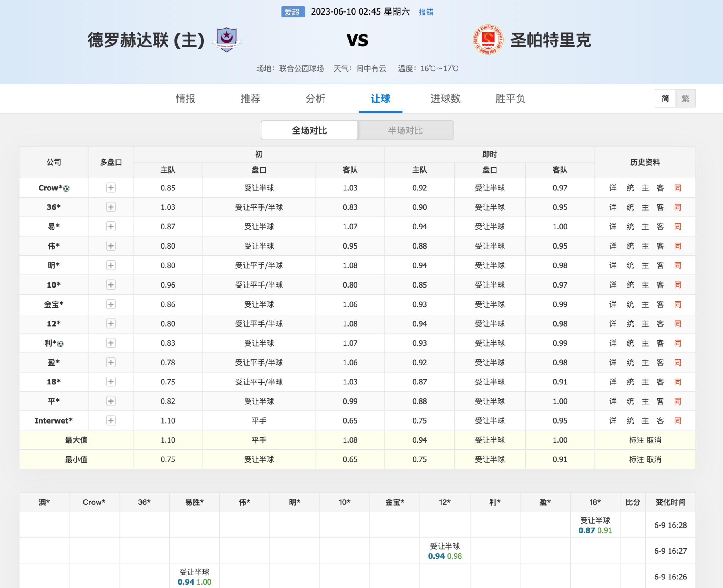Expand multi-handicap plus for 伟* row

pos(111,246)
